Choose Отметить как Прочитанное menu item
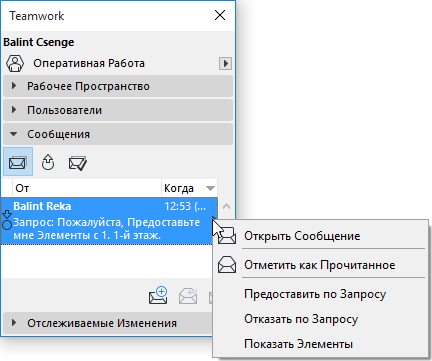432x361 pixels. click(320, 265)
